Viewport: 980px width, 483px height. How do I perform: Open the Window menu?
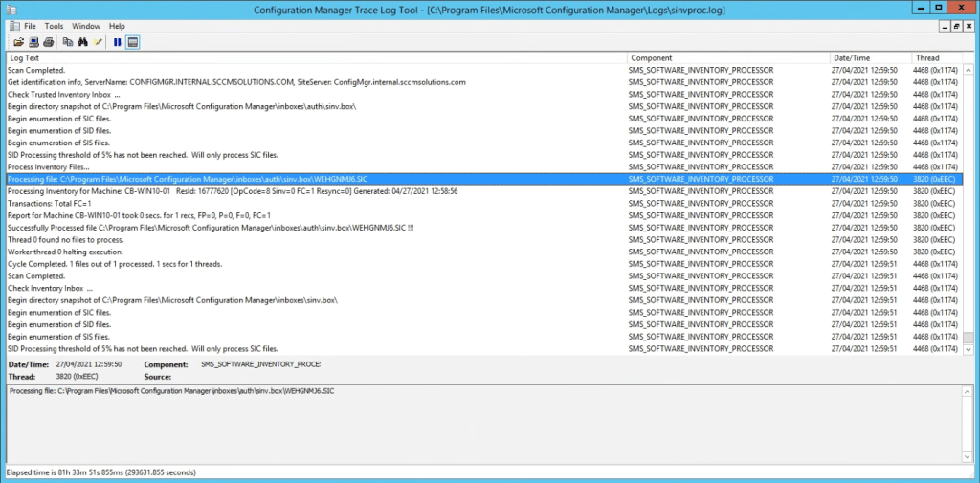(x=85, y=26)
